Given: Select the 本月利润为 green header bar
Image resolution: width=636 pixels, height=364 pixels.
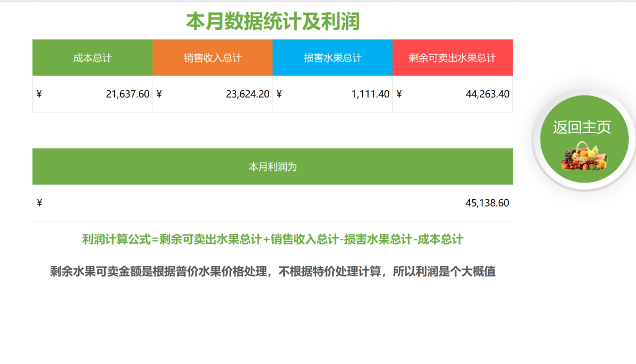Looking at the screenshot, I should [273, 167].
